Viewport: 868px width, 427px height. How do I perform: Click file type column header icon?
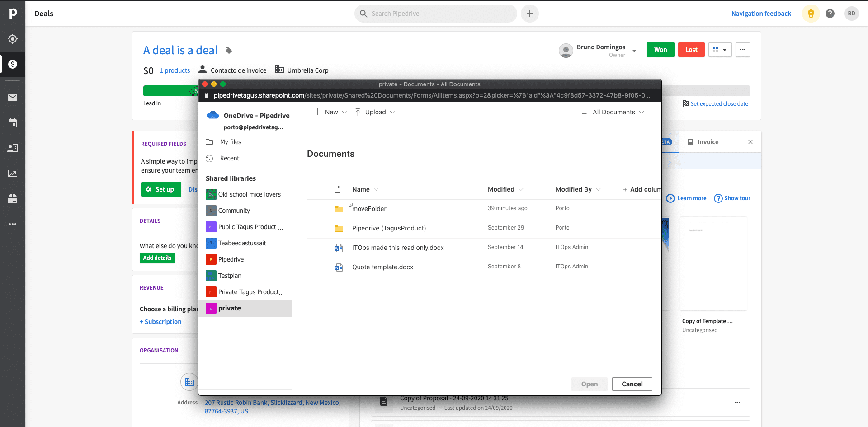click(x=337, y=189)
